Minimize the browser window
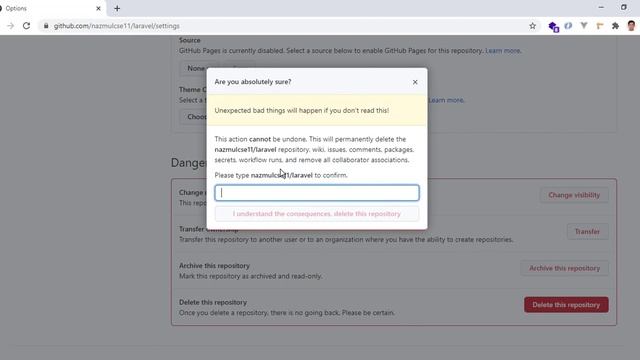640x360 pixels. point(601,7)
